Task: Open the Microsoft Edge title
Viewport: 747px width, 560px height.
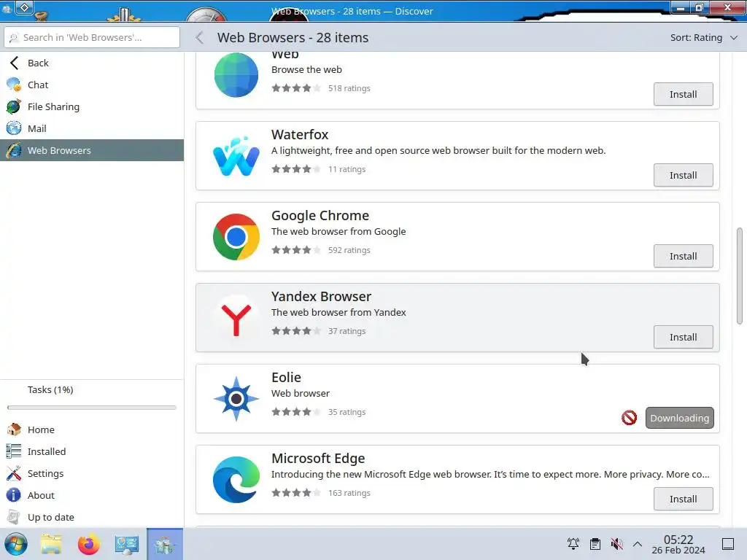Action: click(x=318, y=458)
